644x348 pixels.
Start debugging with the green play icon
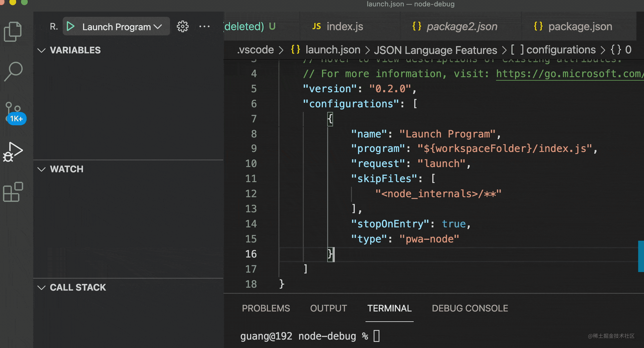(x=70, y=26)
